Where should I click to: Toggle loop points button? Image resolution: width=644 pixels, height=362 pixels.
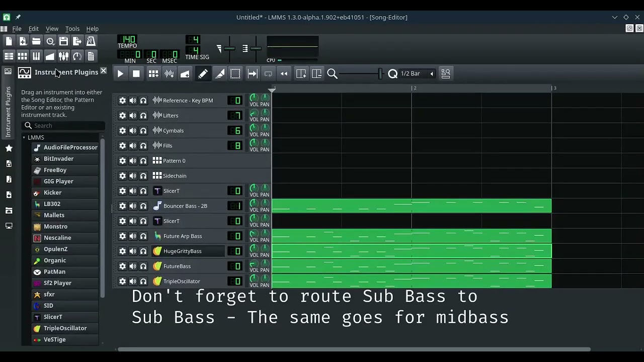pyautogui.click(x=268, y=74)
